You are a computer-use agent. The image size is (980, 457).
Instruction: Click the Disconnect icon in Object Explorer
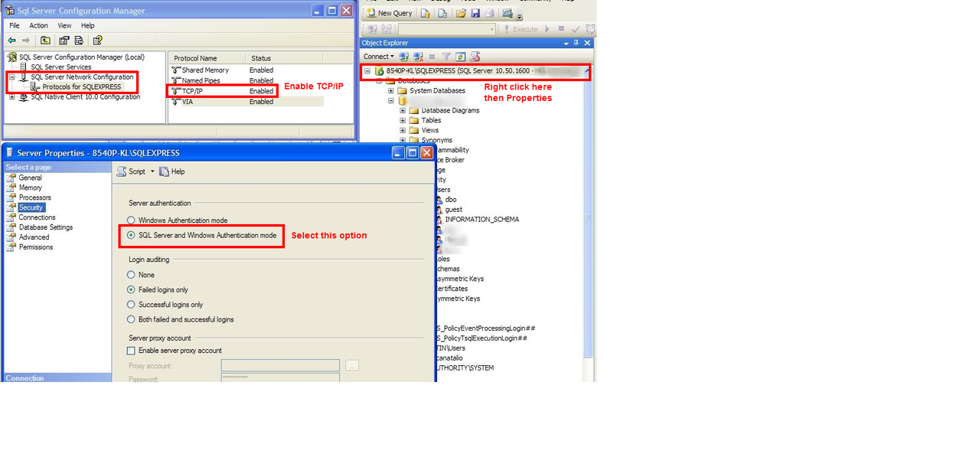coord(418,57)
